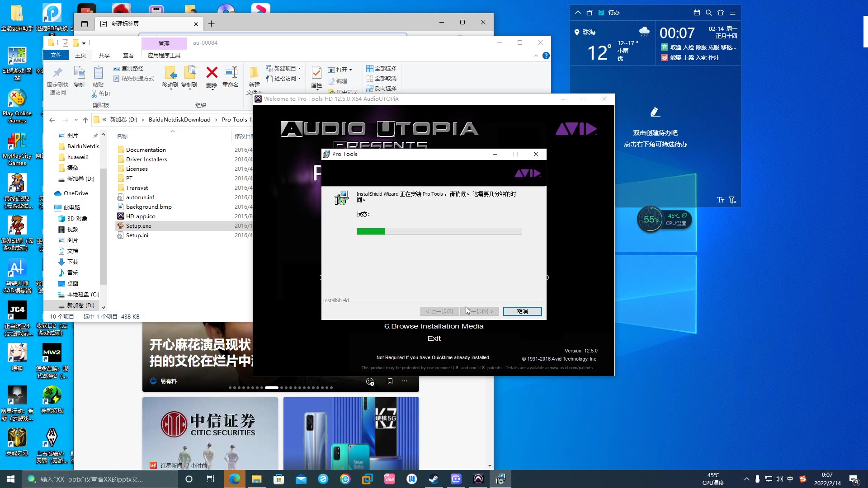Screen dimensions: 868x488
Task: Click the active carousel dot under the news banner
Action: click(271, 388)
